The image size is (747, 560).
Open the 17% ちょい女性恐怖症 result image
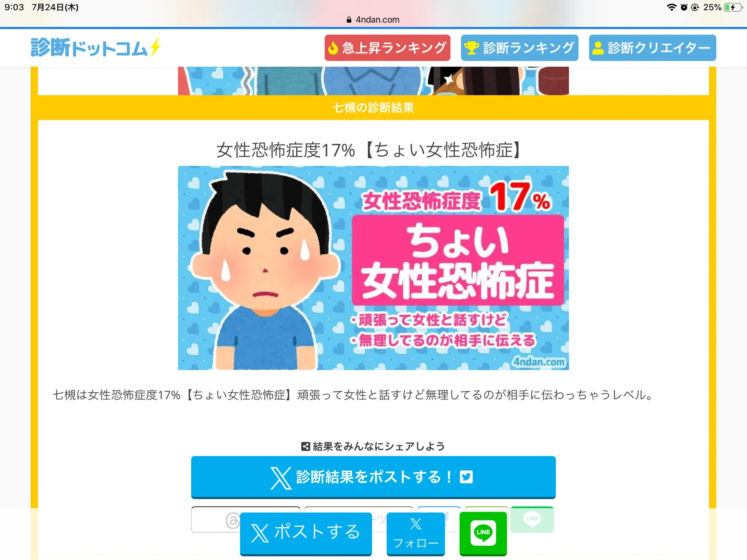pos(373,268)
